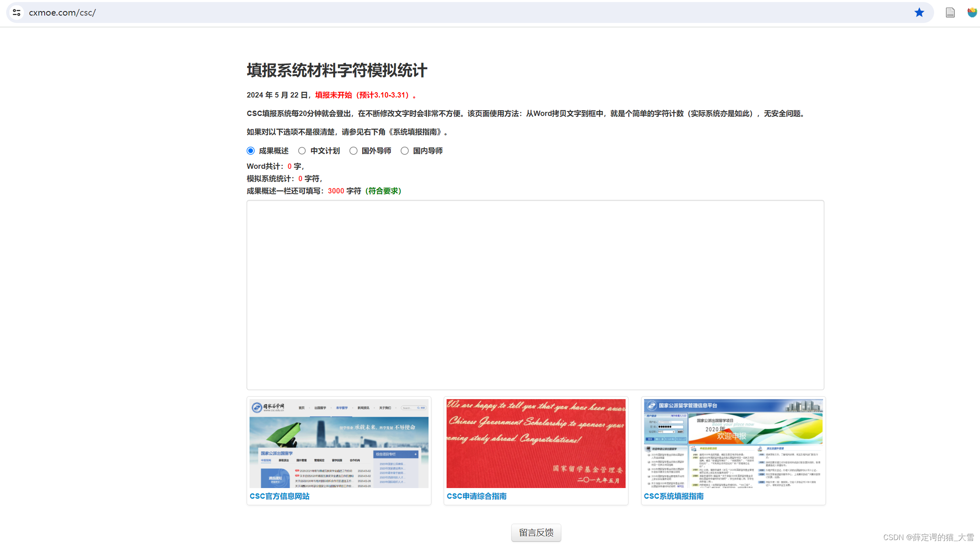Follow the CSC系统填报指南 link
Screen dimensions: 980x545
tap(674, 496)
